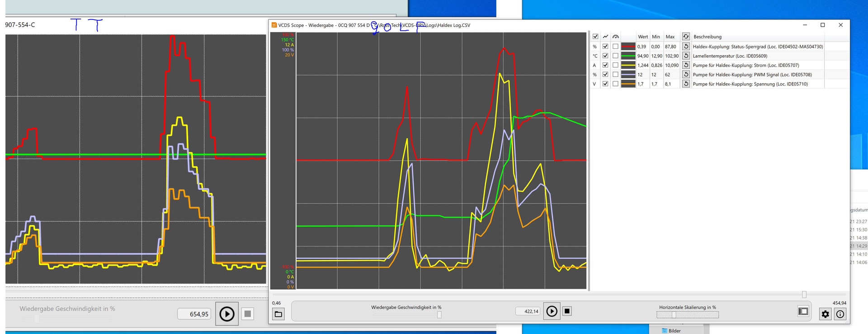Start playback in the left 907-554-C window
868x334 pixels.
click(x=226, y=314)
